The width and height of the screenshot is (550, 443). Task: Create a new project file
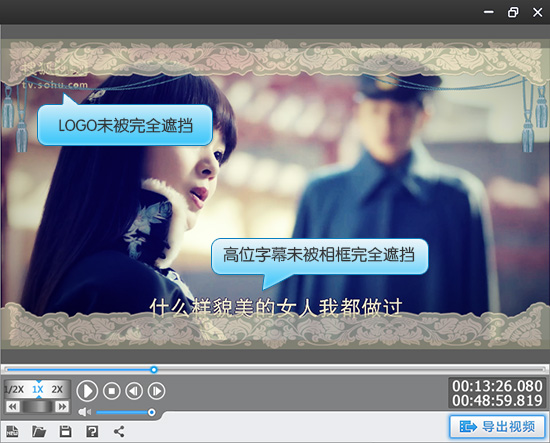coord(12,431)
